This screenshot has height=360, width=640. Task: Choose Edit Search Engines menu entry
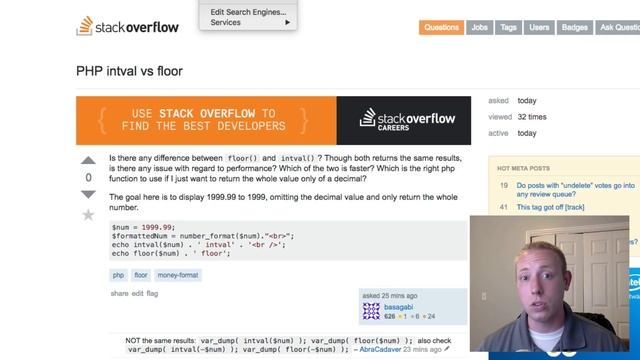248,12
